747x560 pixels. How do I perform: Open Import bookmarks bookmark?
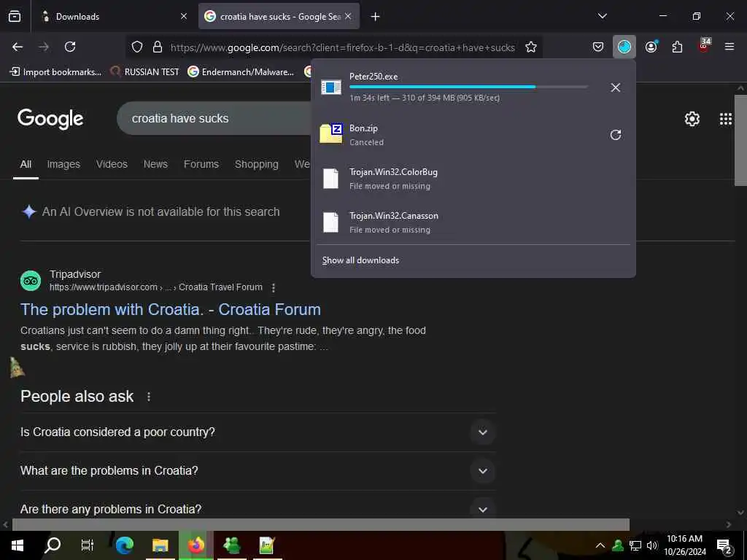pos(55,72)
